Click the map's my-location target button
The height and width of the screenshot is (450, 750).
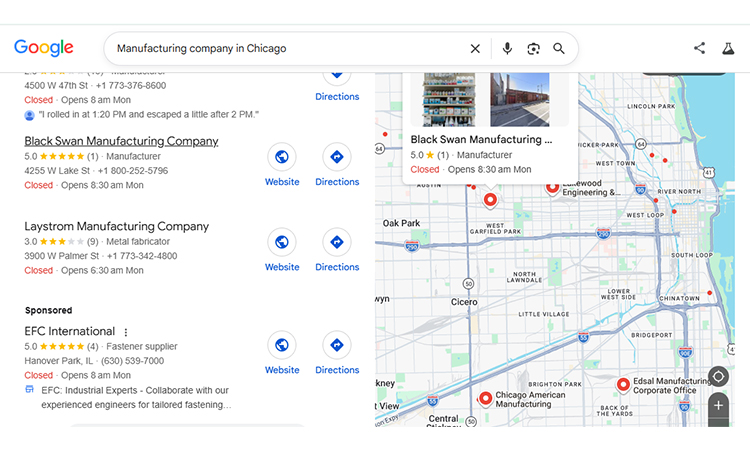click(x=718, y=377)
